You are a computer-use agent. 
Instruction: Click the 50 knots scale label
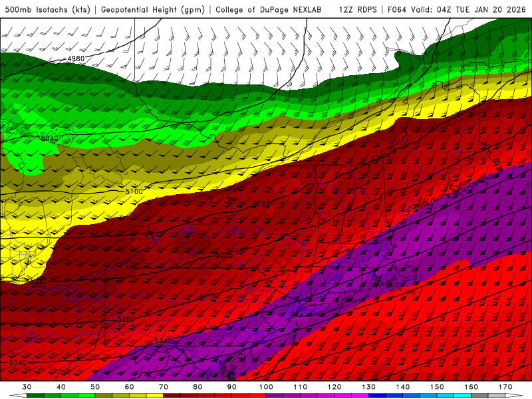pyautogui.click(x=95, y=387)
